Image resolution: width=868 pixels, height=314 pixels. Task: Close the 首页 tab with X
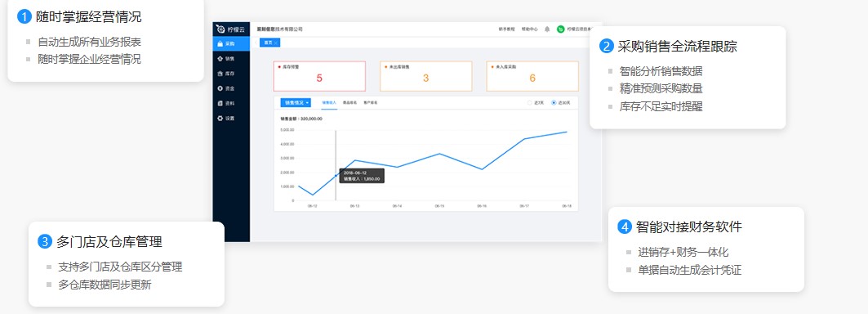(276, 43)
